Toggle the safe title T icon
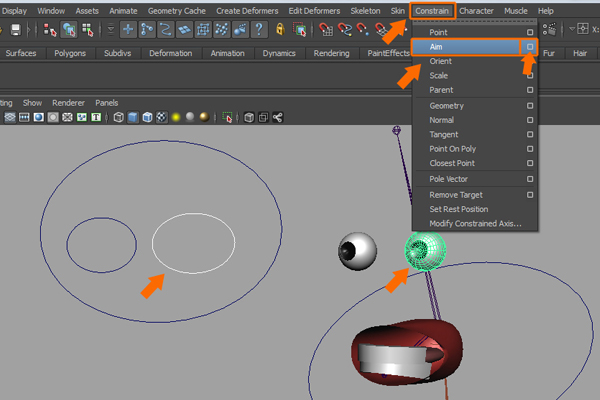The width and height of the screenshot is (600, 400). pos(96,117)
